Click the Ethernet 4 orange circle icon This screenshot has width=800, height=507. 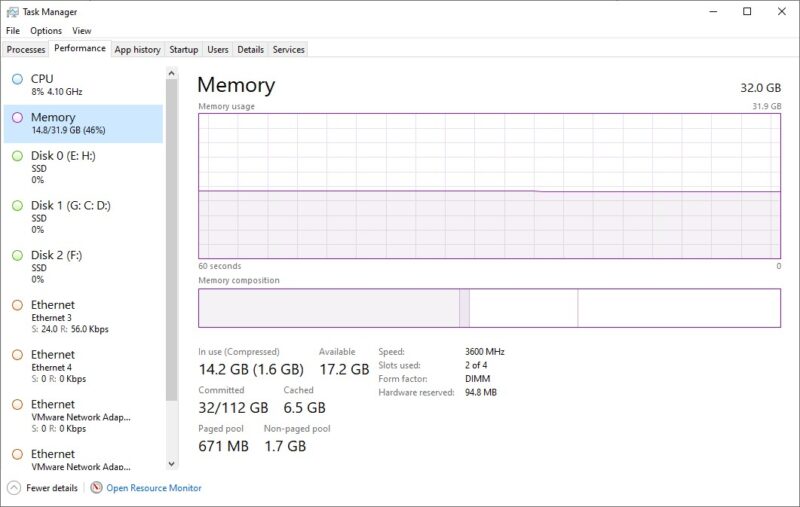(17, 354)
